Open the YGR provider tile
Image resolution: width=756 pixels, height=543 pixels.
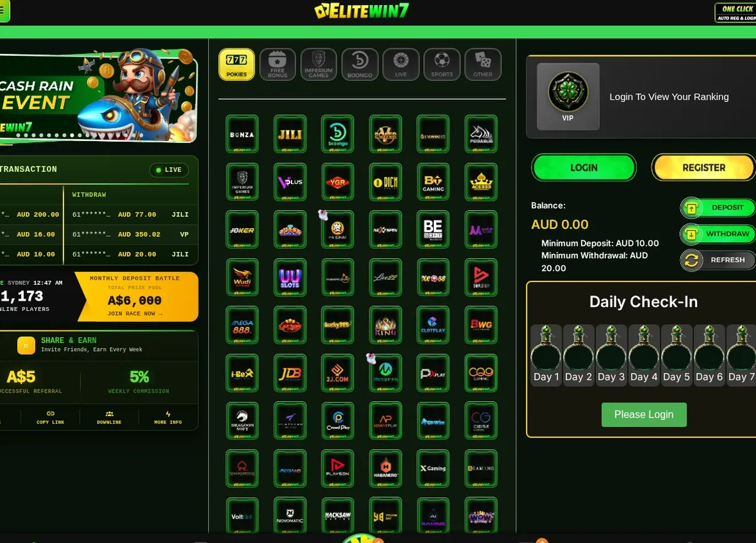click(x=337, y=182)
